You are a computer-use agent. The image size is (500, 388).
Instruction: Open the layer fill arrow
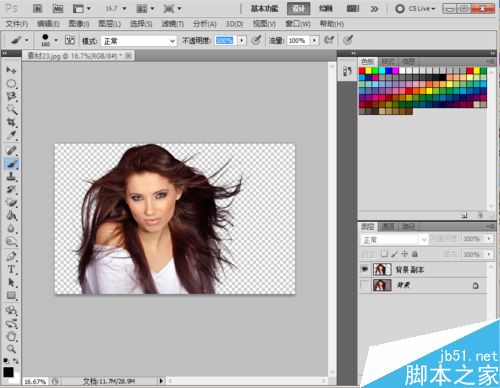coord(489,254)
